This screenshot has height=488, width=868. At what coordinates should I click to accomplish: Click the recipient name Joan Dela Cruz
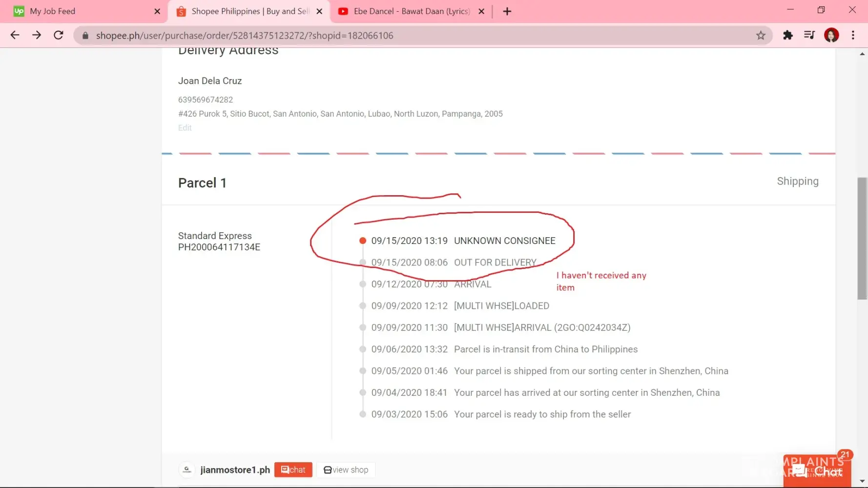(210, 81)
